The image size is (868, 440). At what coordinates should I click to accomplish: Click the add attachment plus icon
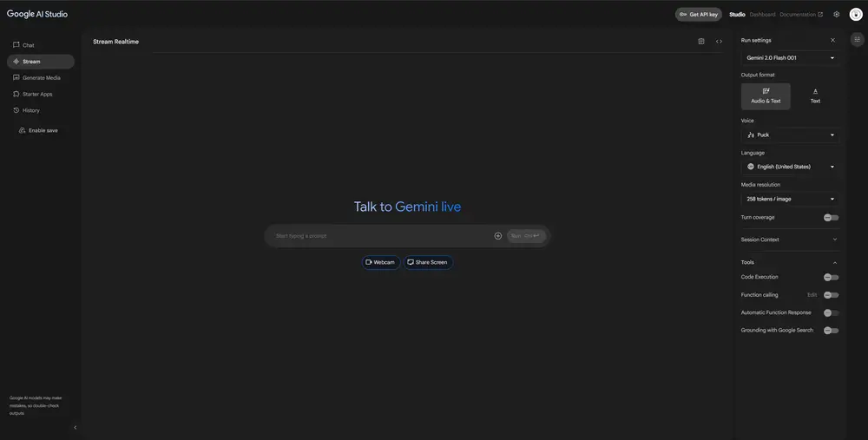click(x=497, y=236)
